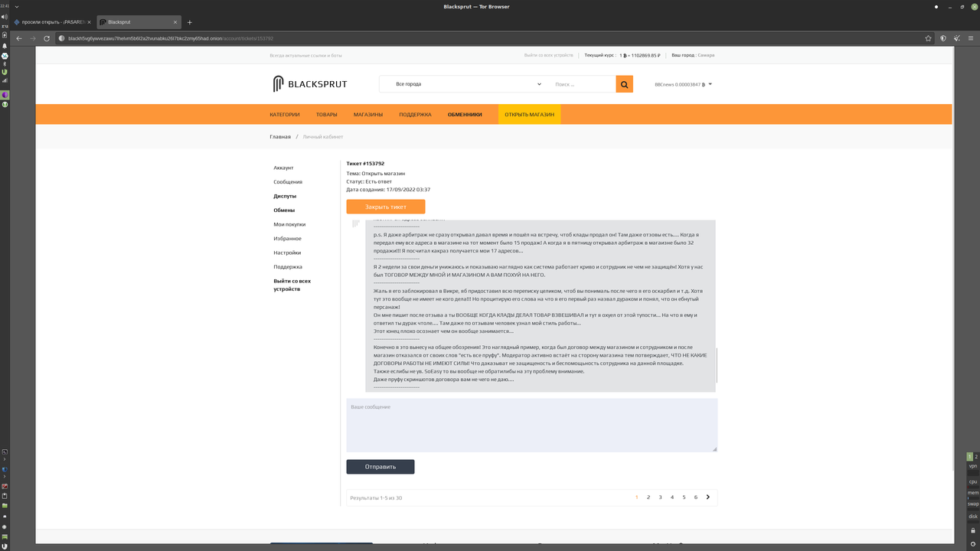Open the ОБМЕННИКИ nav item

(465, 115)
